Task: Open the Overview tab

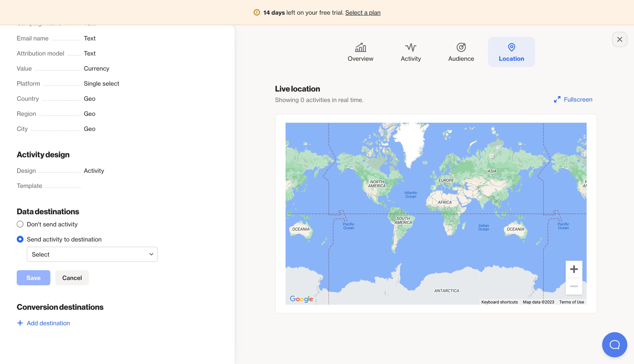Action: (x=360, y=52)
